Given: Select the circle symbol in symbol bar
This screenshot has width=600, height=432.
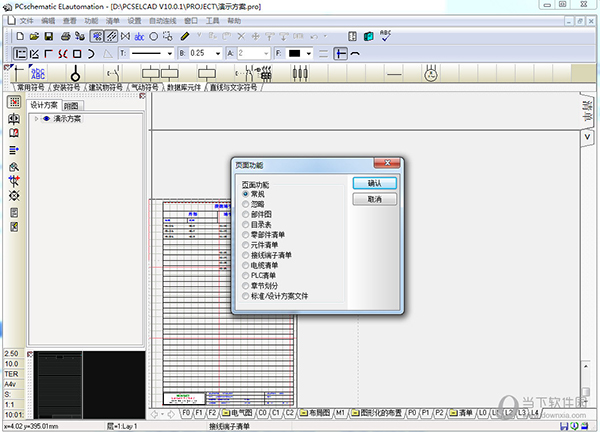Looking at the screenshot, I should pyautogui.click(x=76, y=73).
